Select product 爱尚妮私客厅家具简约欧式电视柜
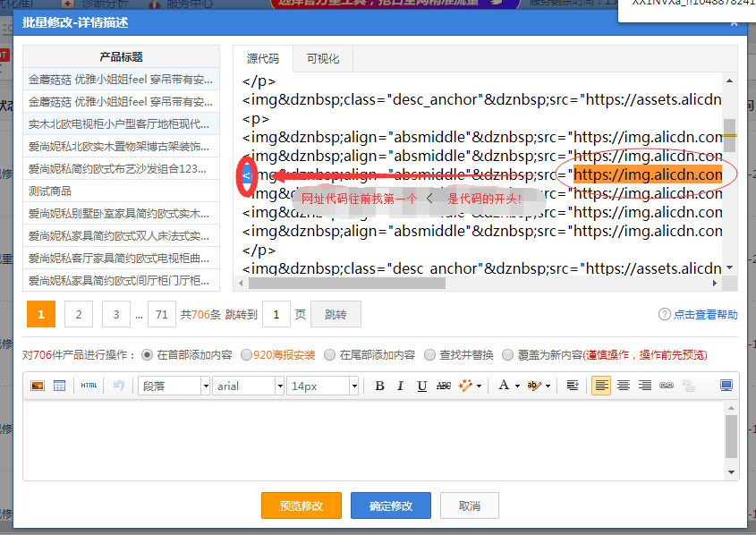This screenshot has height=535, width=756. (x=121, y=259)
